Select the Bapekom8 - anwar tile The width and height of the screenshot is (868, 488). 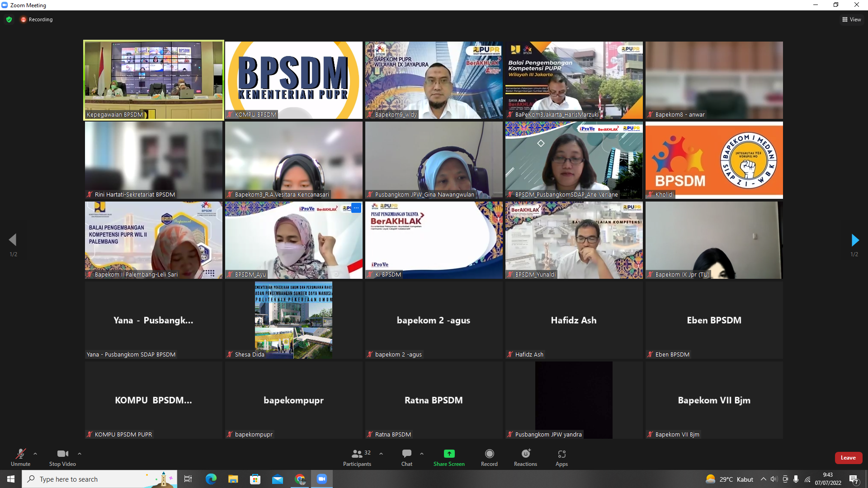coord(714,80)
